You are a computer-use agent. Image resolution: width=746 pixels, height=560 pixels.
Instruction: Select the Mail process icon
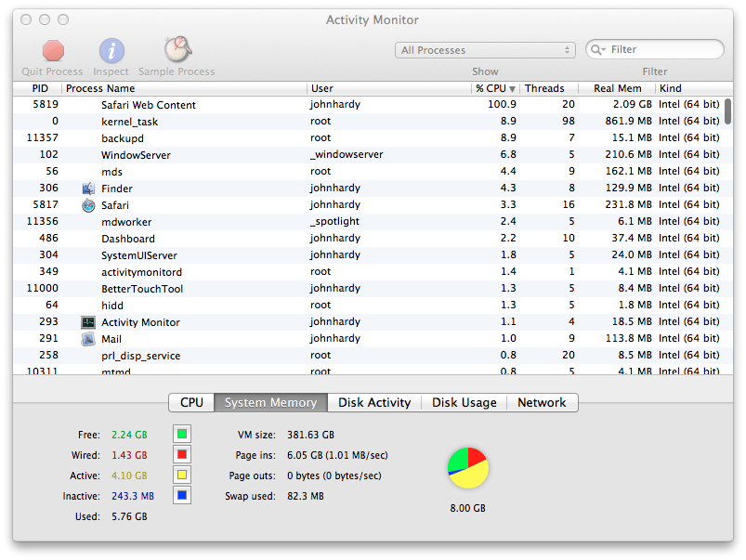[x=88, y=339]
